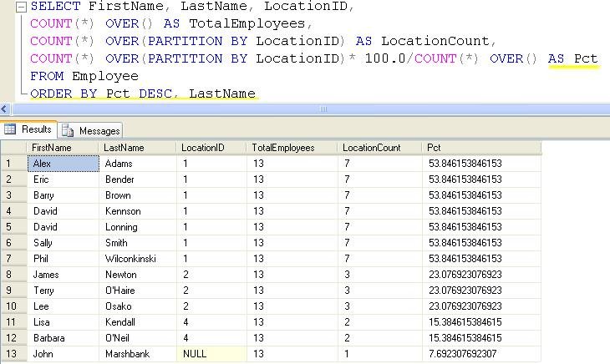The width and height of the screenshot is (610, 364).
Task: Click the LocationCount alias in the query
Action: (x=435, y=41)
